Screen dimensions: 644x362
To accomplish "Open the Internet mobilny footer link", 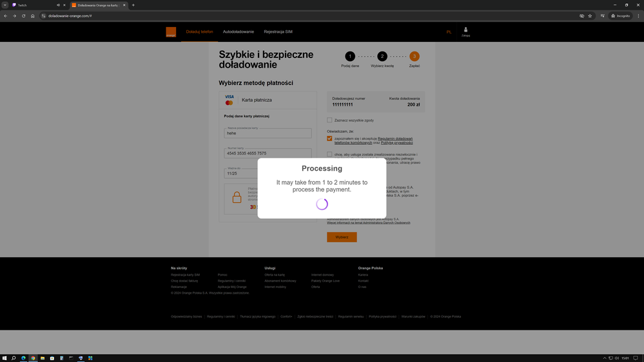I will click(275, 287).
